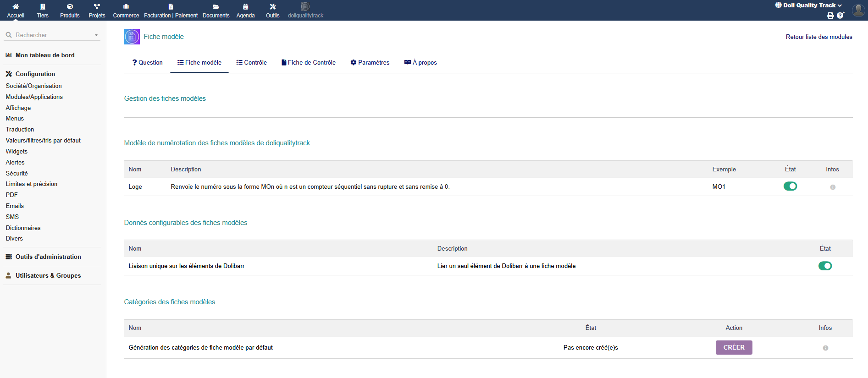The image size is (868, 378).
Task: Click the help question mark icon
Action: 840,16
